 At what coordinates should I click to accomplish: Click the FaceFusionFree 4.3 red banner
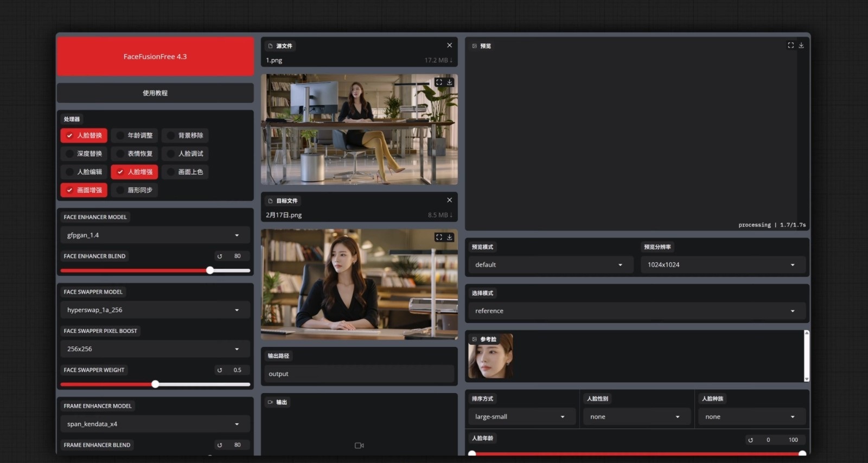point(155,56)
